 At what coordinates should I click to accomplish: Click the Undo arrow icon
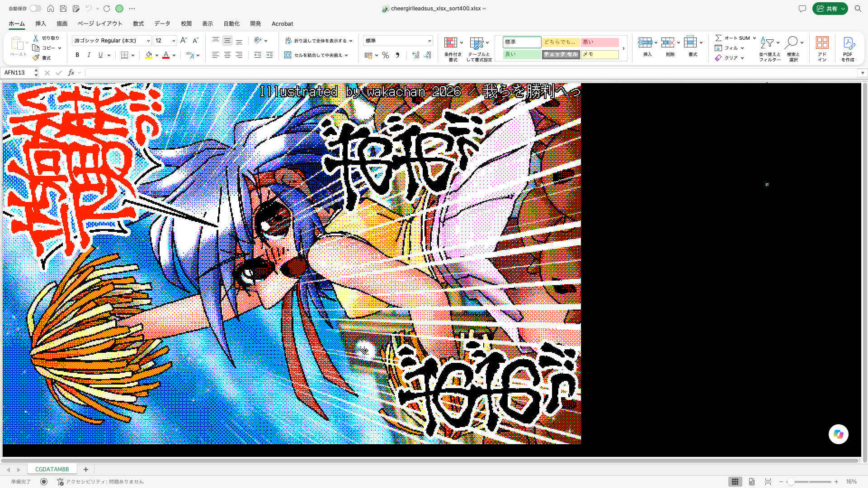(x=89, y=9)
